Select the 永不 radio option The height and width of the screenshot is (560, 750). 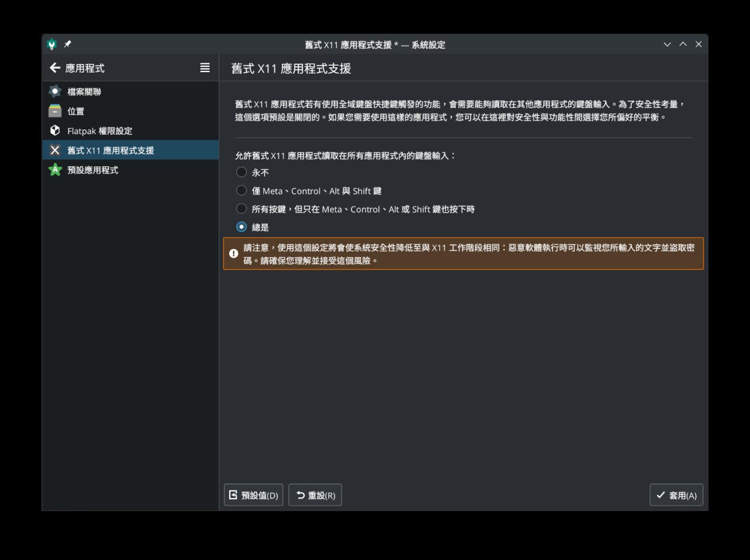click(241, 172)
